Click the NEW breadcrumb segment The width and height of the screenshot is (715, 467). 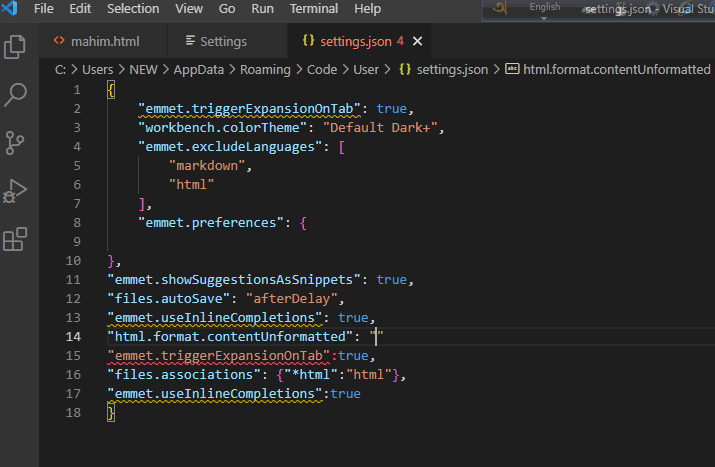tap(143, 70)
